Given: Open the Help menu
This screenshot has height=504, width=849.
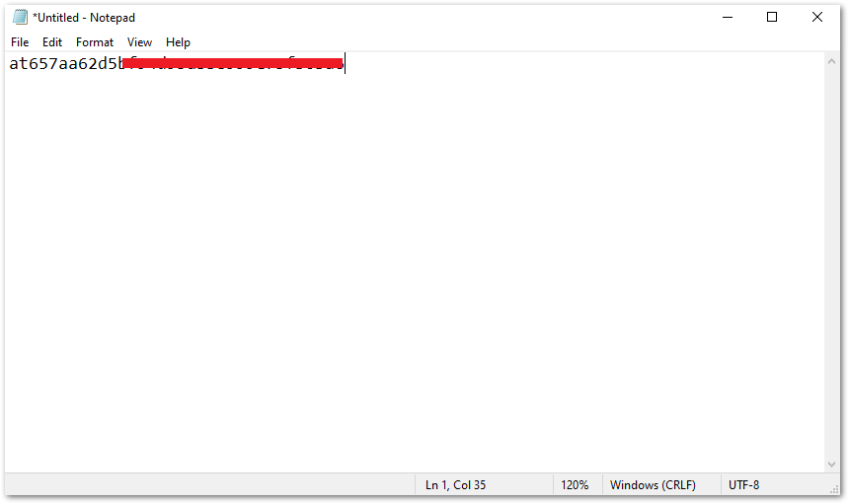Looking at the screenshot, I should click(x=178, y=42).
